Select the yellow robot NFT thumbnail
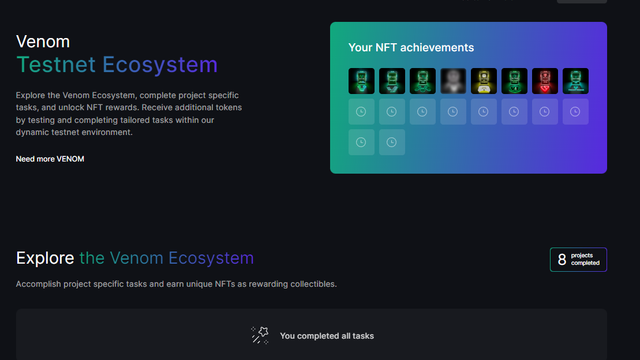Image resolution: width=640 pixels, height=360 pixels. (x=484, y=81)
